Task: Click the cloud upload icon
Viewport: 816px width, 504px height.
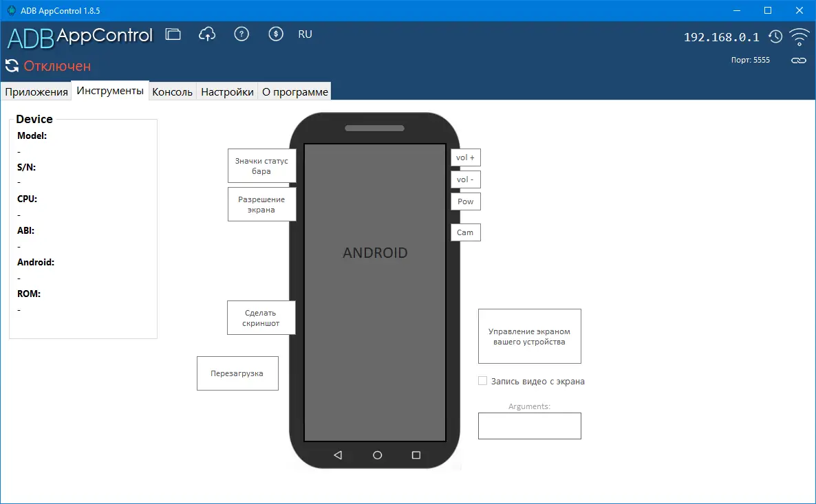Action: (x=207, y=34)
